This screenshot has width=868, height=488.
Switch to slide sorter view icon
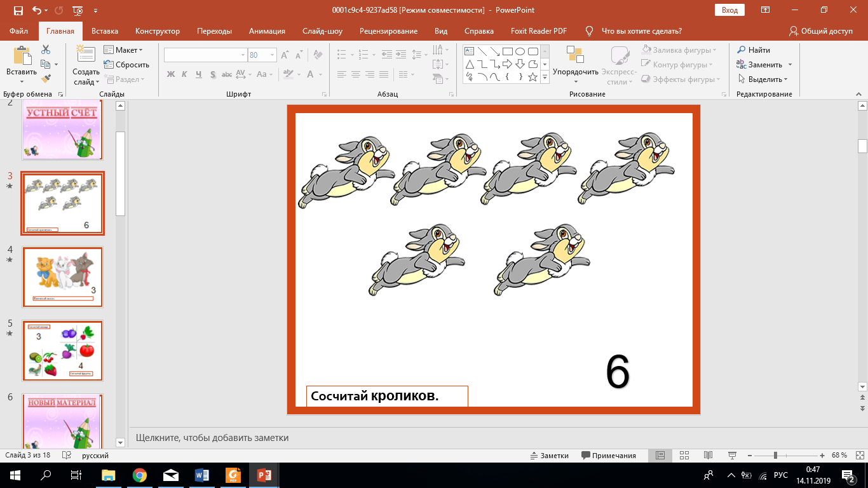[x=684, y=456]
